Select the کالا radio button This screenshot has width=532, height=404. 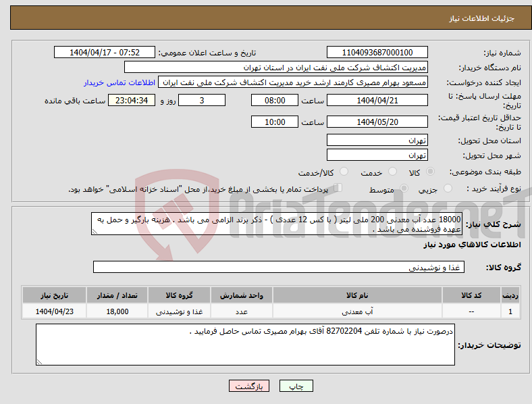pos(430,172)
